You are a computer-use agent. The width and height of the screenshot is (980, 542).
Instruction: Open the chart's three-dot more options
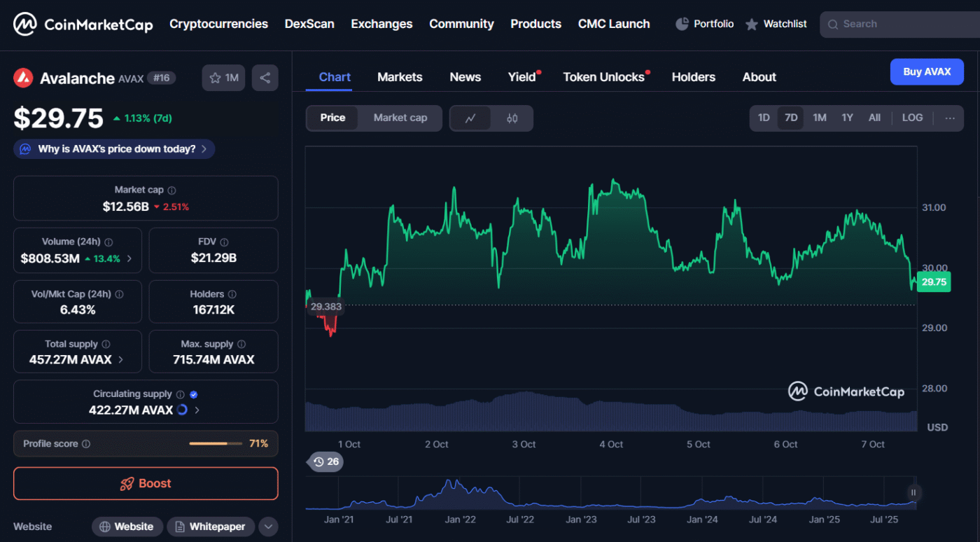(949, 118)
